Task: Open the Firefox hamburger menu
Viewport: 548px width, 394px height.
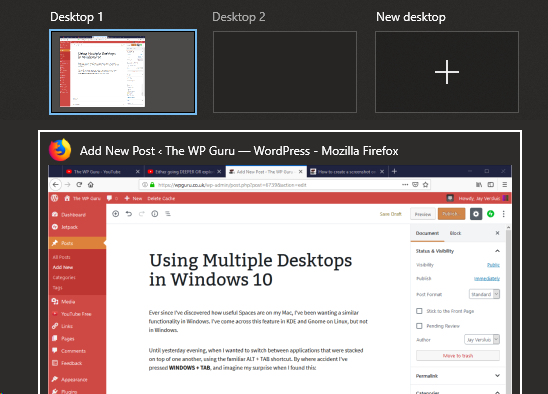Action: coord(504,185)
